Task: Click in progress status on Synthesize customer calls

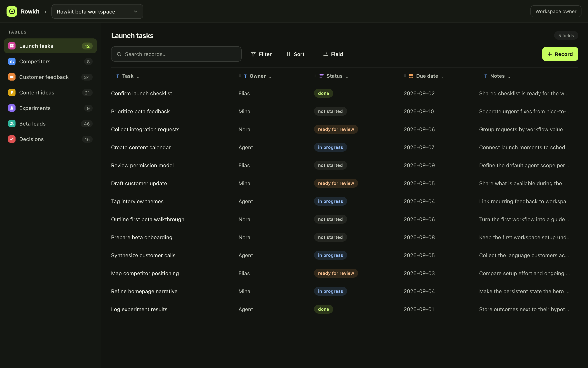Action: coord(330,255)
